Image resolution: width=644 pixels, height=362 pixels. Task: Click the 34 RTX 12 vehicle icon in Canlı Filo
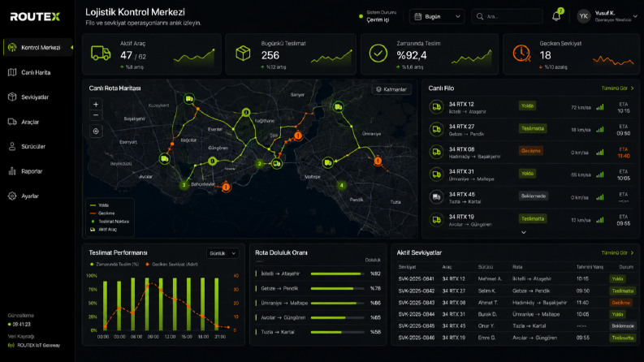click(436, 107)
